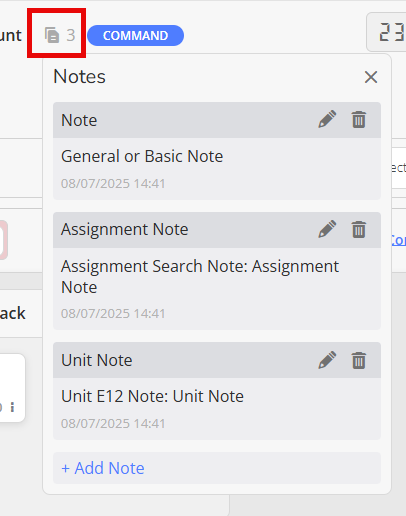Open the blue link at right edge
Viewport: 406px width, 516px height.
pos(398,240)
